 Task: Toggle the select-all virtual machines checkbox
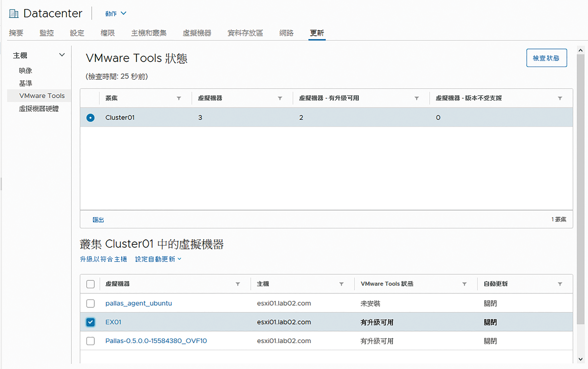[x=90, y=284]
